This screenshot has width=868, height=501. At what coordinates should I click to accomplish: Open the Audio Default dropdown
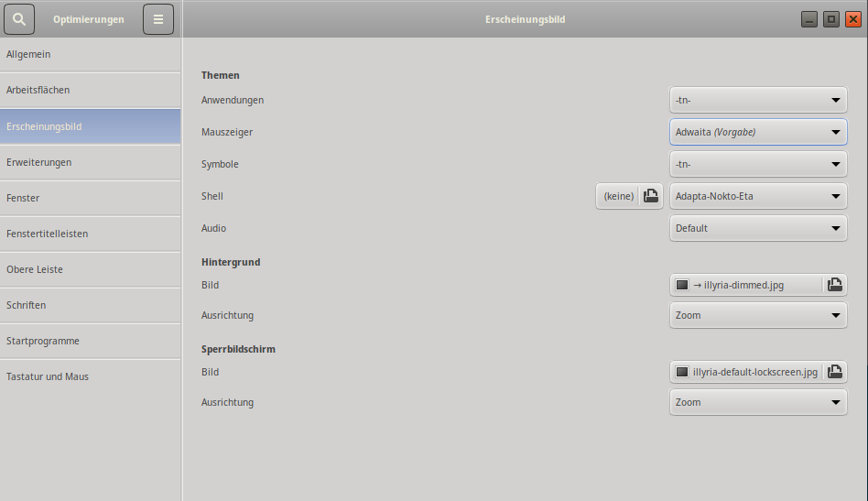(758, 228)
